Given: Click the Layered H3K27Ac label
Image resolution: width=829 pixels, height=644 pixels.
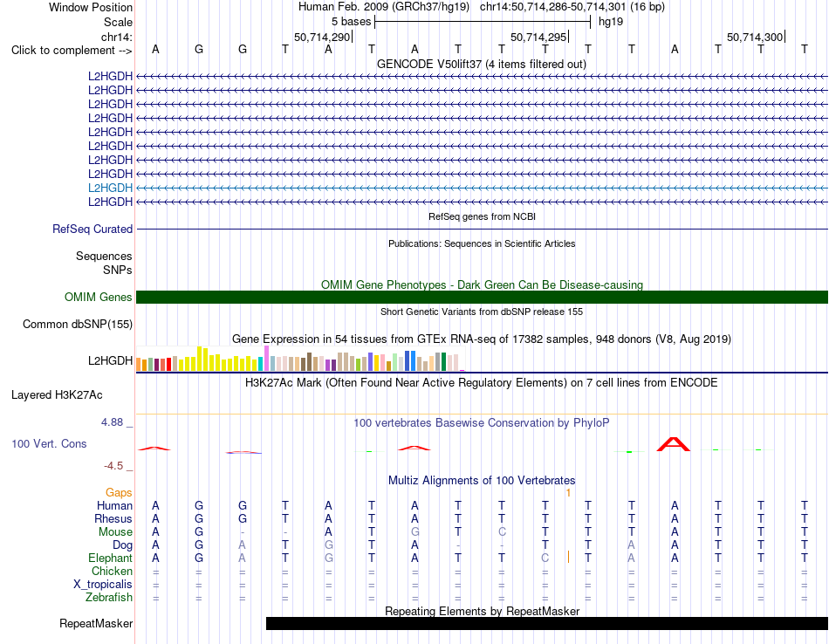Looking at the screenshot, I should click(57, 395).
